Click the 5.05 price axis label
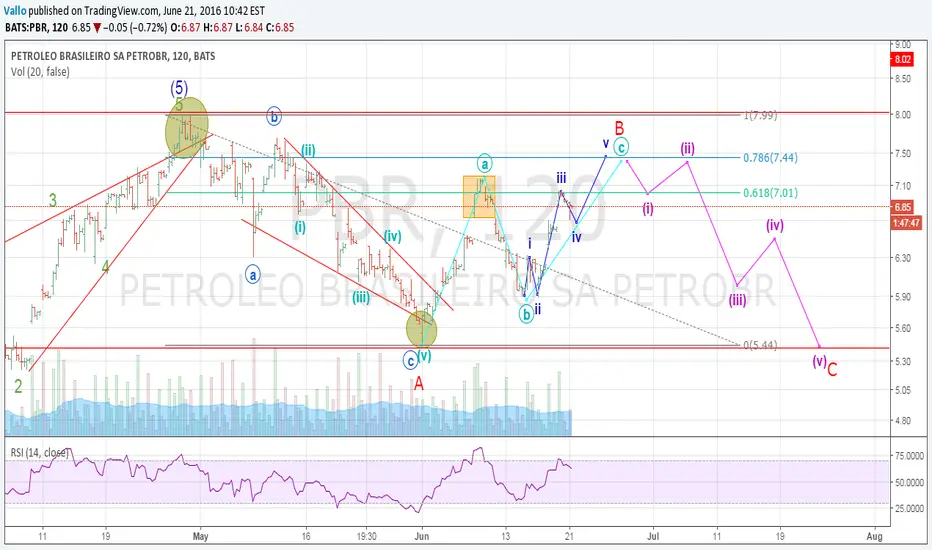This screenshot has width=932, height=550. (903, 390)
